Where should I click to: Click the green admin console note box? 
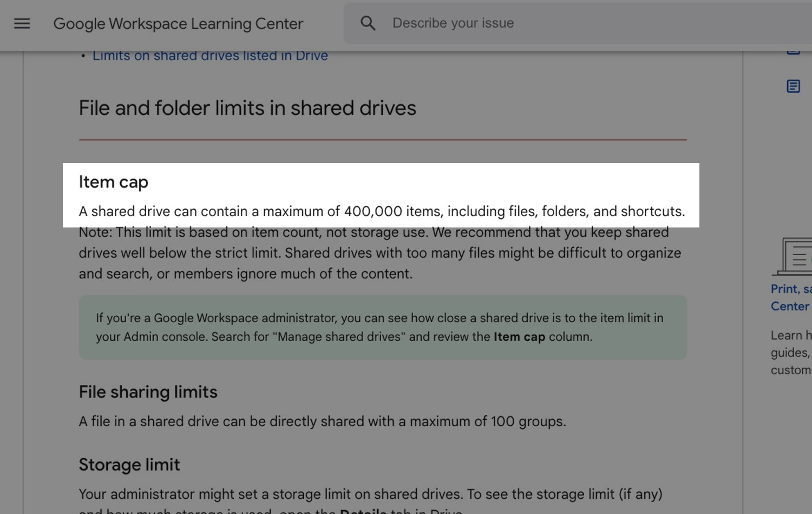[383, 327]
